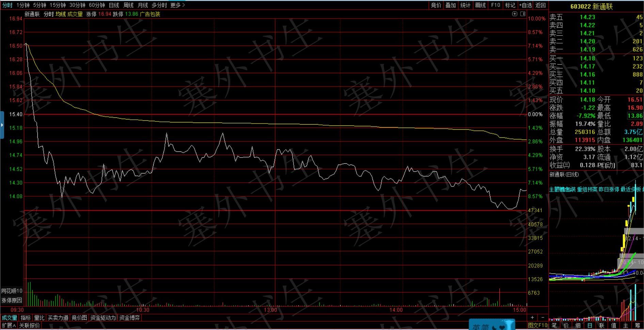Switch to the 1分钟 chart period
Image resolution: width=644 pixels, height=330 pixels.
pos(23,5)
